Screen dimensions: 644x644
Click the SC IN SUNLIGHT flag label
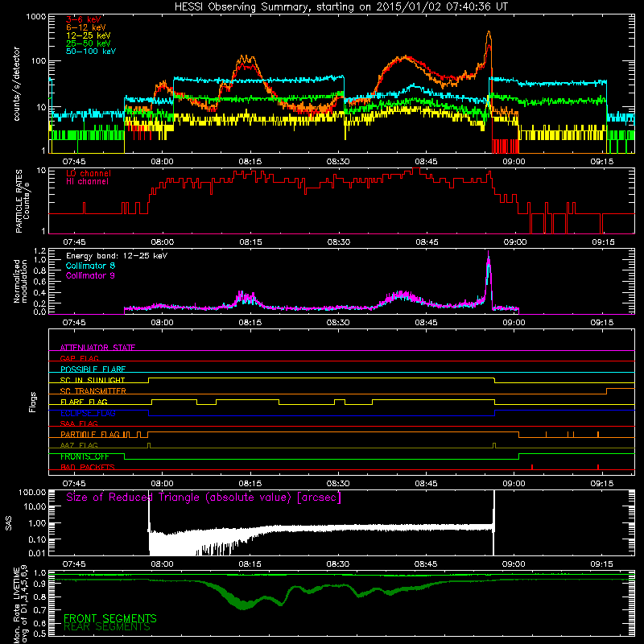click(x=93, y=380)
